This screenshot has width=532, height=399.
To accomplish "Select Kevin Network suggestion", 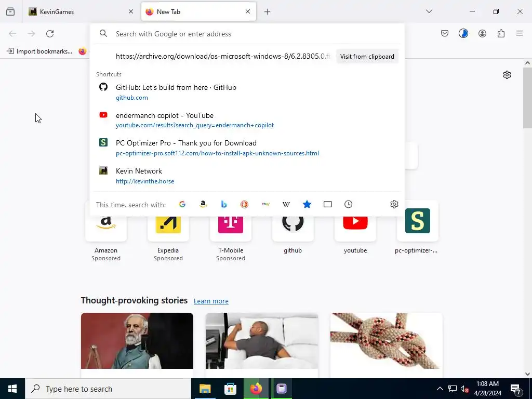I will pyautogui.click(x=247, y=176).
